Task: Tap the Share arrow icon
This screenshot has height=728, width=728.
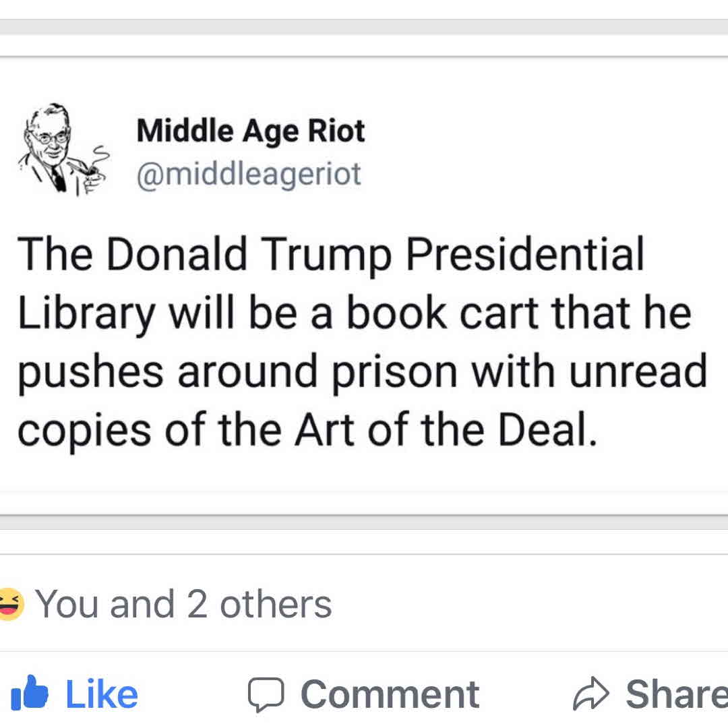Action: [x=591, y=695]
